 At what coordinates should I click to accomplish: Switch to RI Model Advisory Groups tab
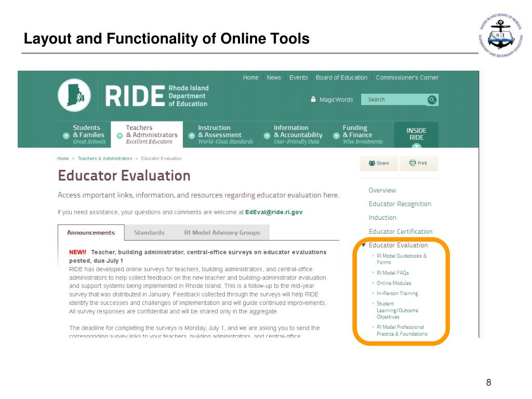222,233
